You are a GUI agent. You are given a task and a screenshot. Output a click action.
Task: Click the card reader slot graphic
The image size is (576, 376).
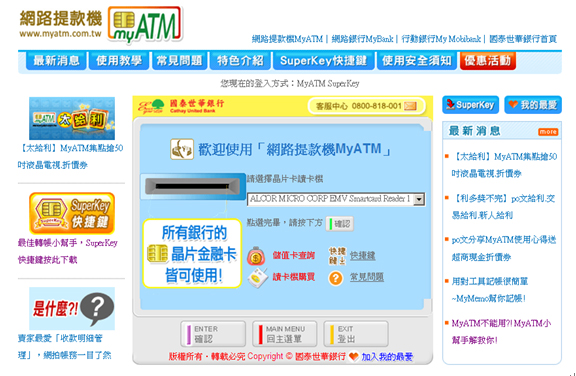click(x=193, y=187)
